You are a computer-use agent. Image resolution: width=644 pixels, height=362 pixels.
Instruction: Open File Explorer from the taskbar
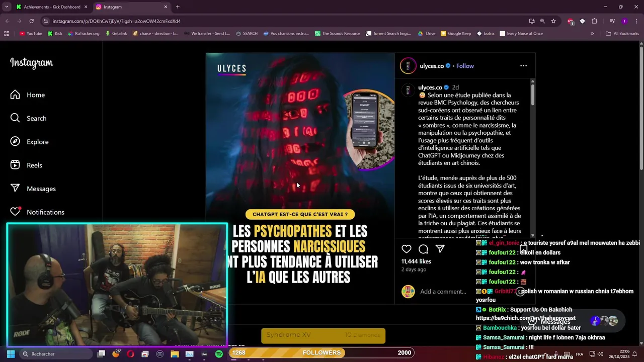(x=175, y=354)
